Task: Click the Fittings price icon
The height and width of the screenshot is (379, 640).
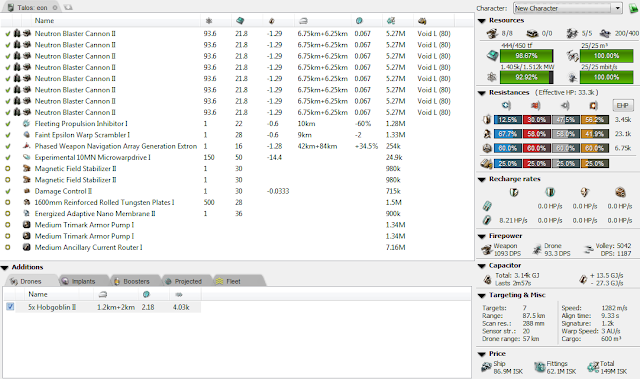Action: (540, 367)
